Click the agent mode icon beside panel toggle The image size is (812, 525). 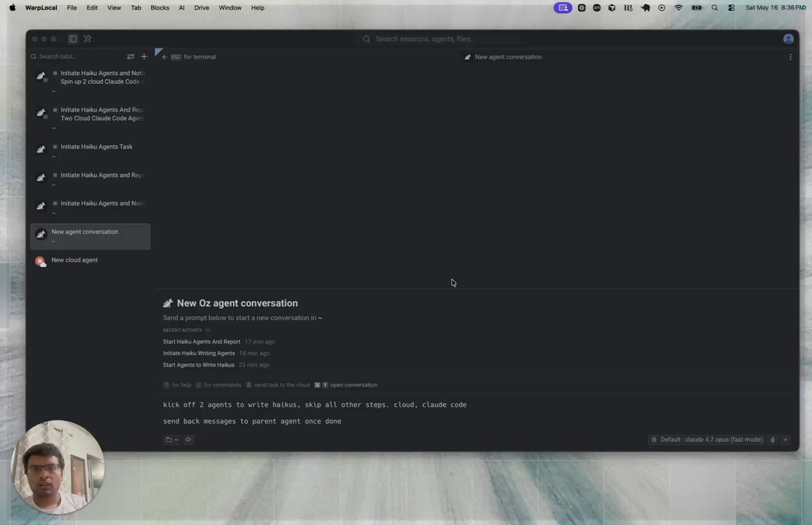pyautogui.click(x=88, y=39)
